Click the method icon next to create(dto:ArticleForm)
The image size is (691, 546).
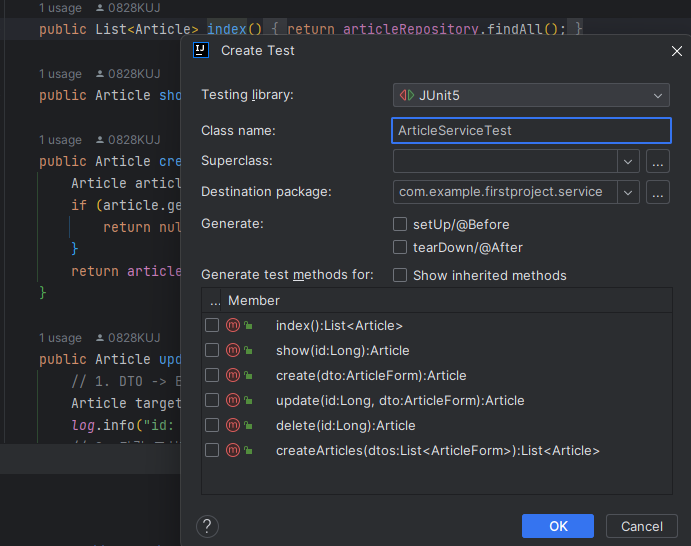pos(233,375)
